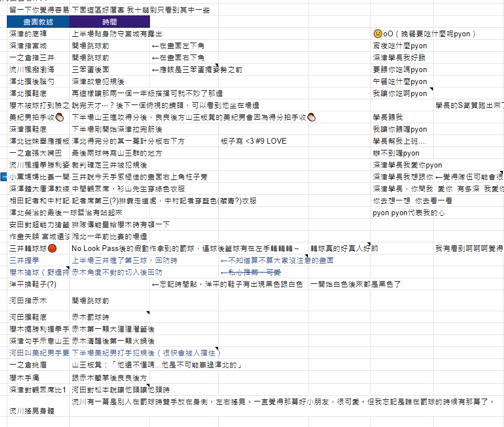Select the cell 深津指宮城

point(38,45)
